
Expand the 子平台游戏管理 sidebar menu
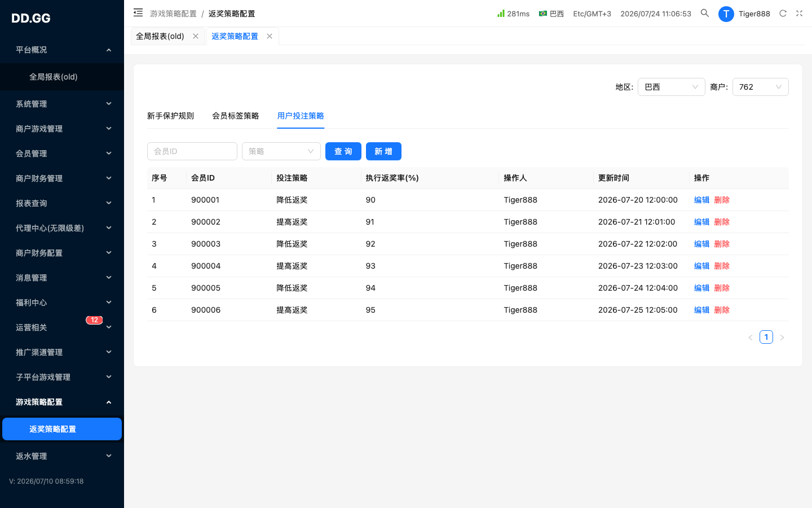(x=62, y=377)
